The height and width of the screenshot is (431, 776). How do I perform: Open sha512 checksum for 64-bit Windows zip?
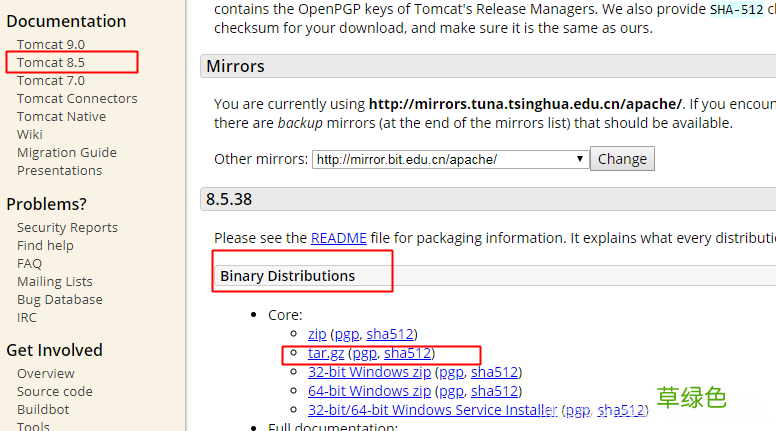494,391
